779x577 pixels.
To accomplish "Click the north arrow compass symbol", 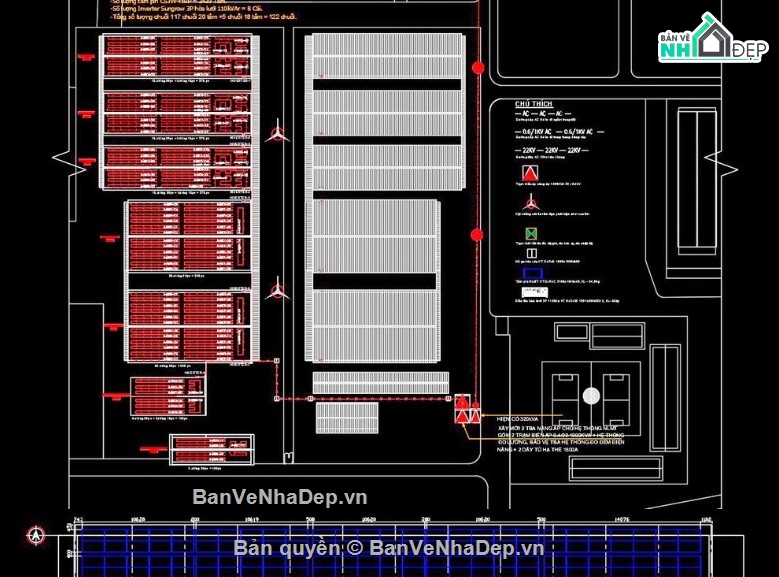I will pyautogui.click(x=36, y=536).
